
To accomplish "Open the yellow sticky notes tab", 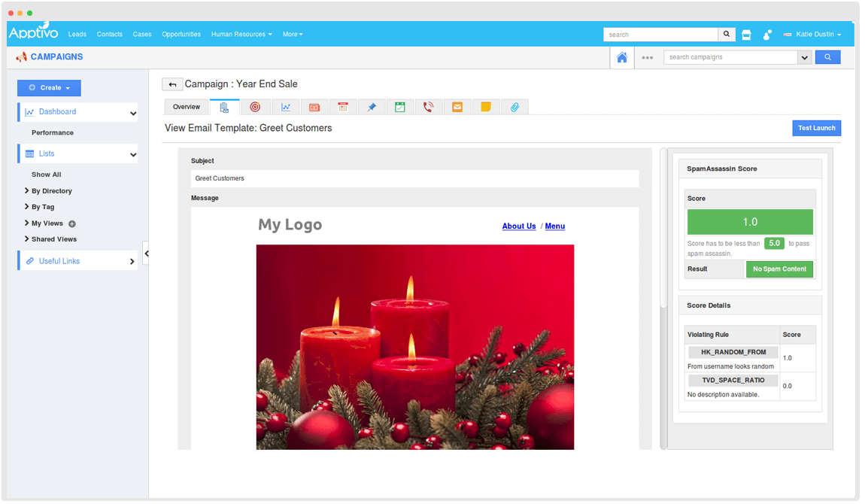I will point(486,107).
